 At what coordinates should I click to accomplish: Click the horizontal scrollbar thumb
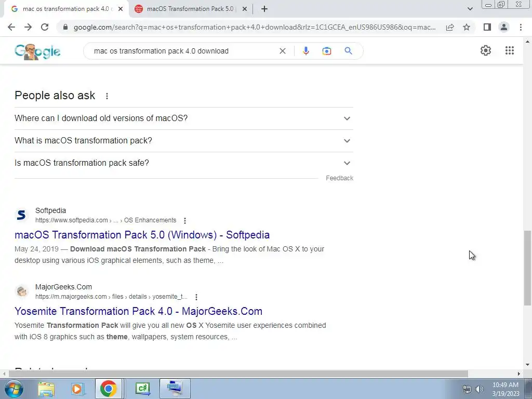(238, 374)
